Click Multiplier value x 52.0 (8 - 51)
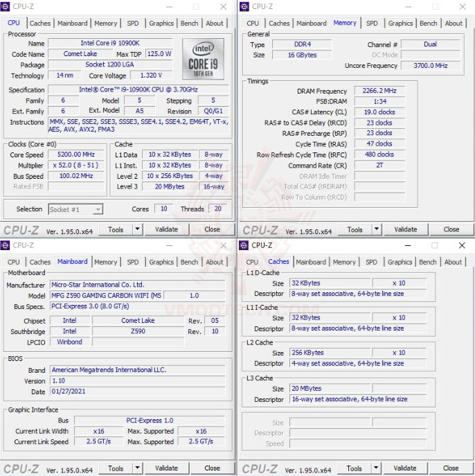The width and height of the screenshot is (475, 476). tap(76, 165)
